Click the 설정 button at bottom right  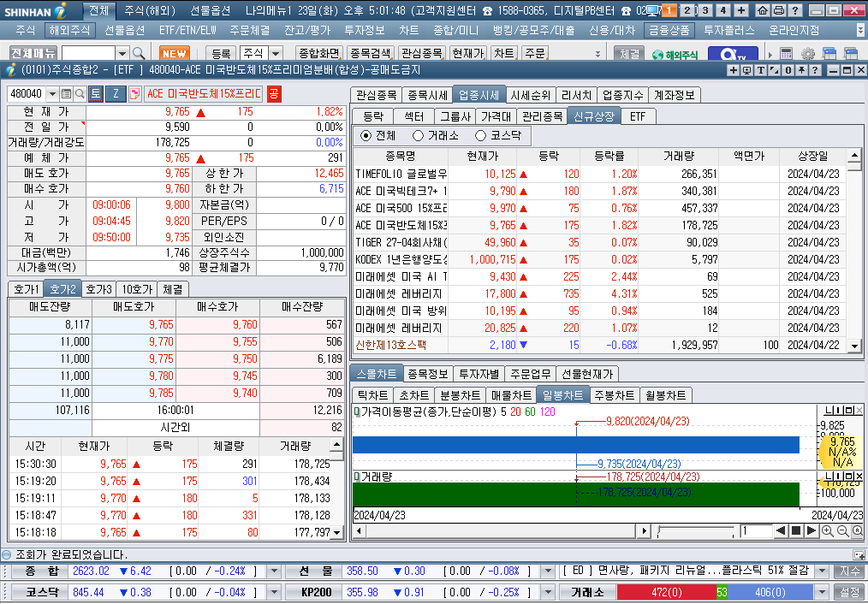[x=850, y=592]
